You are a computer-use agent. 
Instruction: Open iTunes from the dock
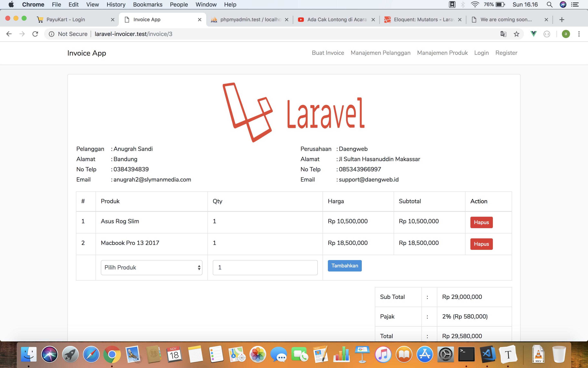[383, 354]
